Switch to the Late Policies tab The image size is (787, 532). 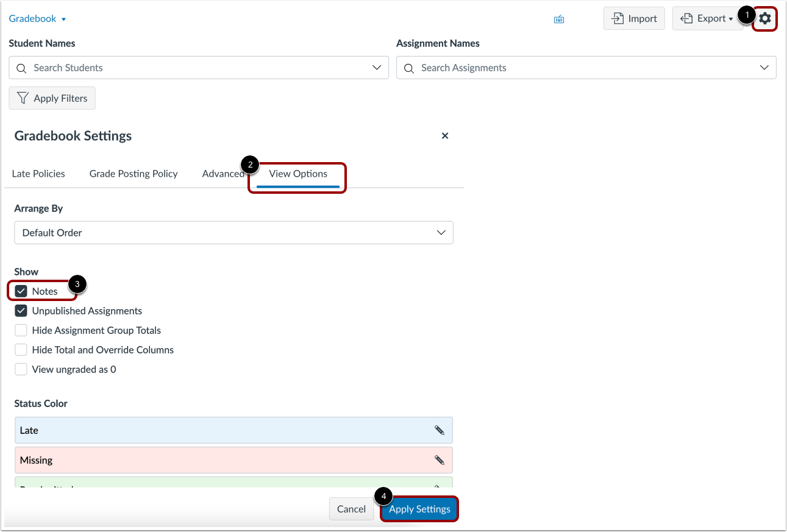(38, 174)
